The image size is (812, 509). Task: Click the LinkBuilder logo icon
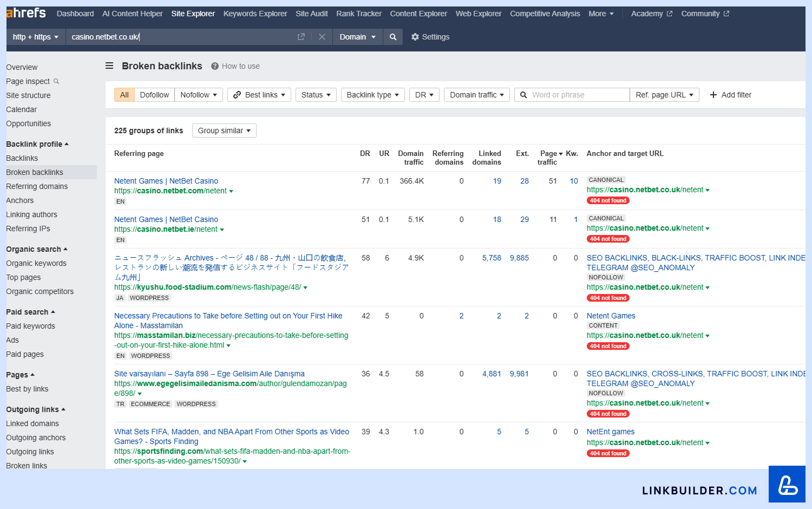pos(787,484)
